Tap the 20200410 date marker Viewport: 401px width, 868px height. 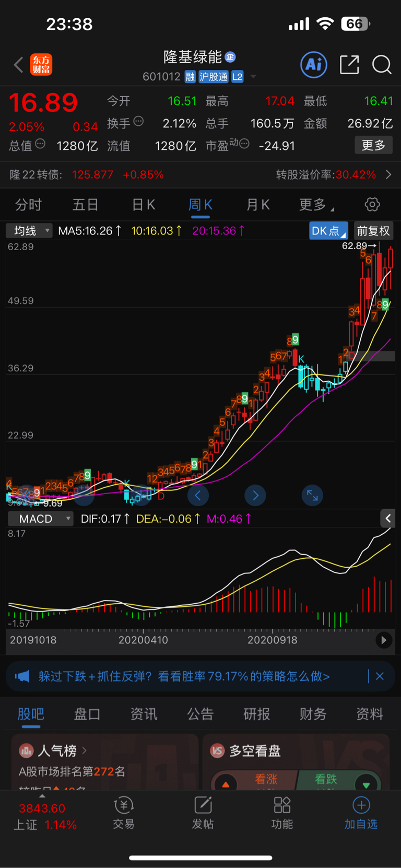(143, 640)
